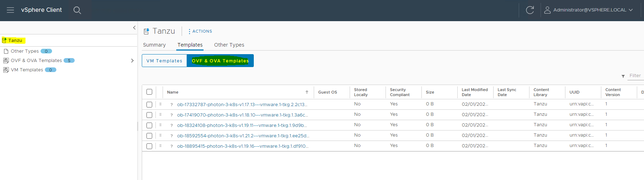Open the Administrator@VSPHERE.LOCAL user dropdown
The width and height of the screenshot is (644, 180).
[593, 10]
